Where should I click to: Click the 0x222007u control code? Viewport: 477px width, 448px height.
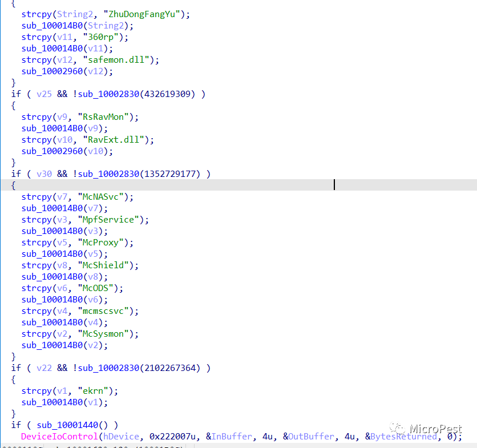[x=172, y=437]
